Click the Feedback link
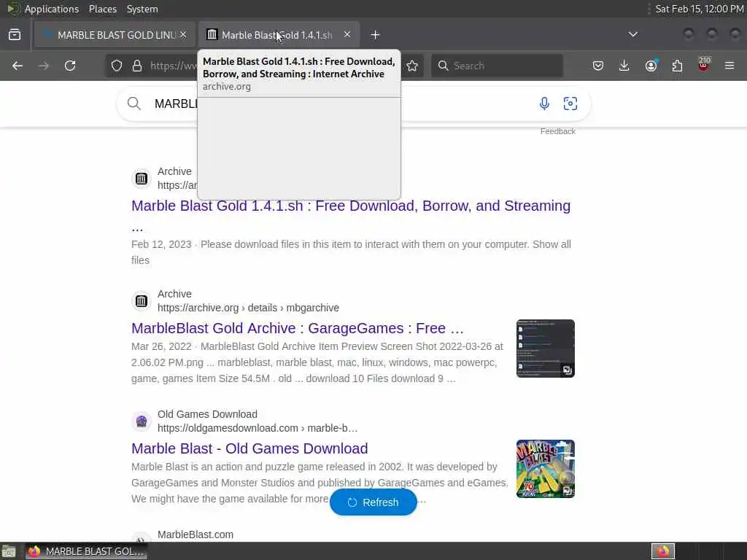This screenshot has width=747, height=560. (x=558, y=131)
